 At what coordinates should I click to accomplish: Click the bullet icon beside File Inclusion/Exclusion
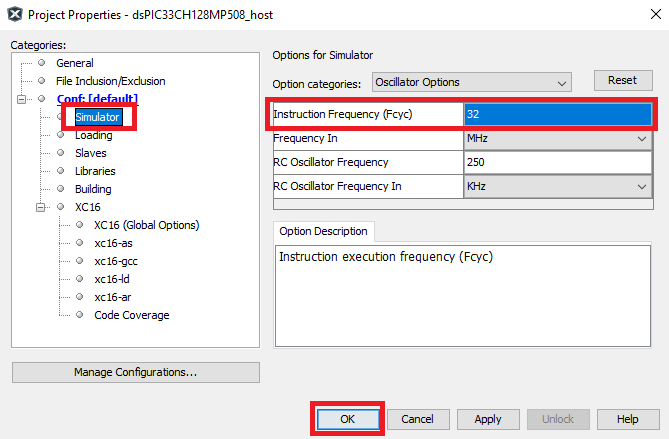point(41,81)
